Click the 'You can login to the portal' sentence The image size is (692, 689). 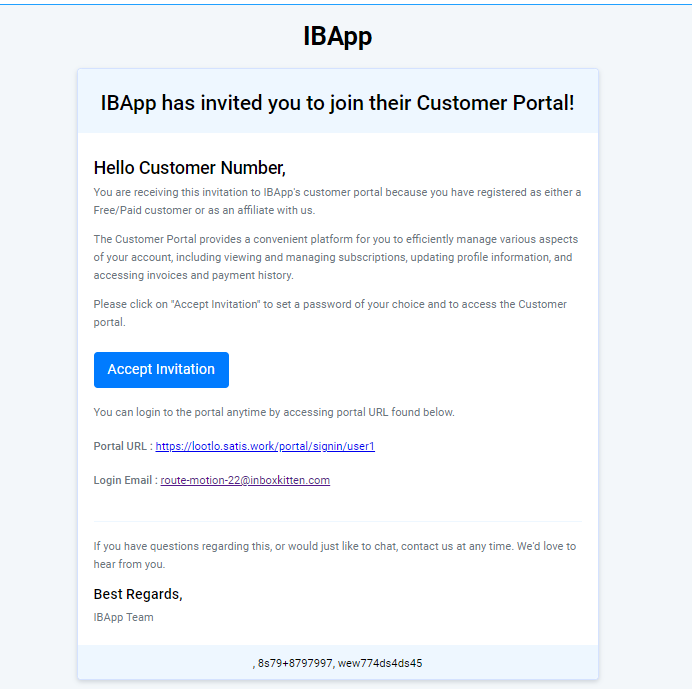(274, 412)
